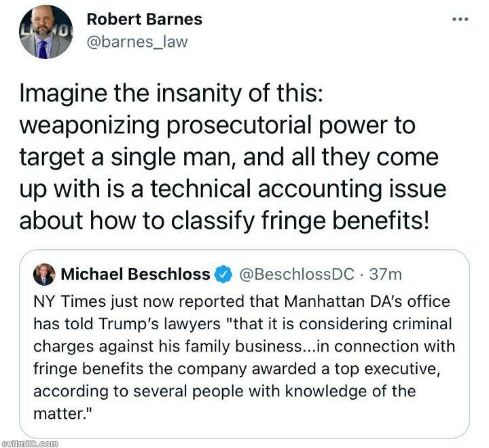This screenshot has height=448, width=489.
Task: Open Robert Barnes's profile picture
Action: pyautogui.click(x=47, y=31)
